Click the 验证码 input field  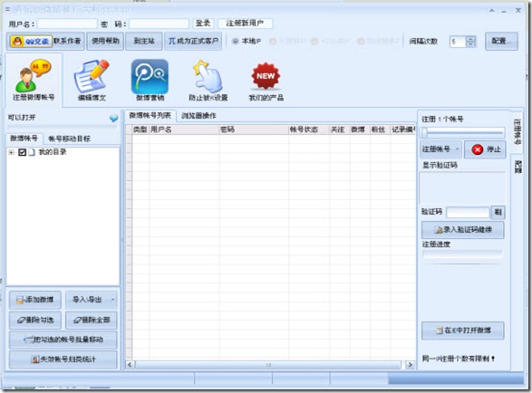click(468, 213)
